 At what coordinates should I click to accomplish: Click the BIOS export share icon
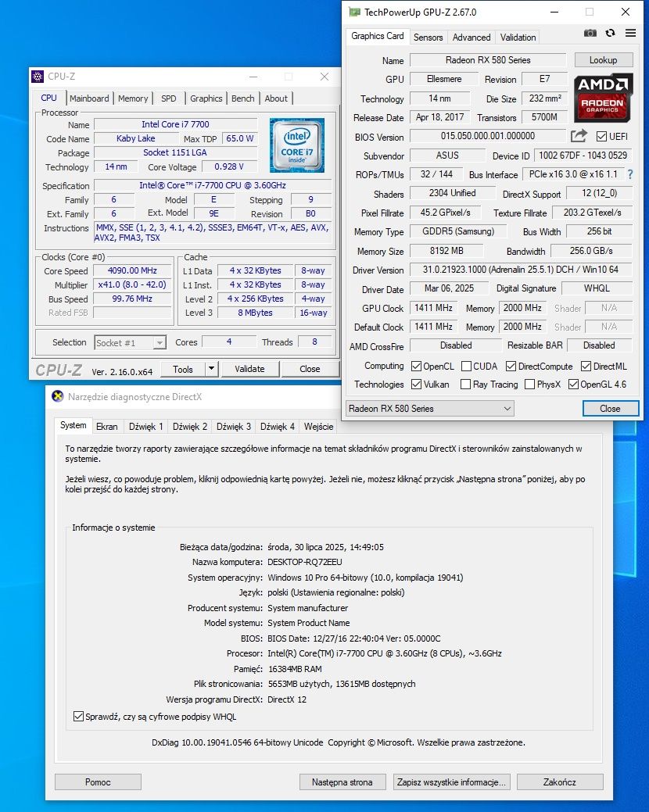point(579,136)
